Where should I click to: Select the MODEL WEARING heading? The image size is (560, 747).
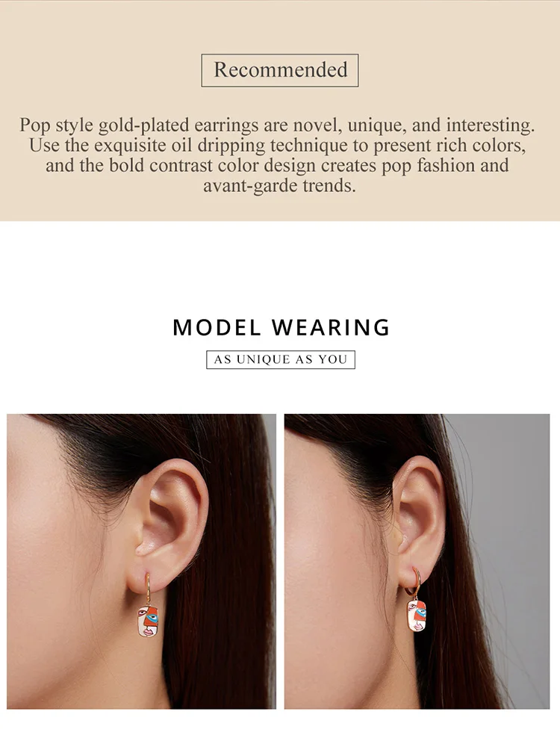(x=281, y=327)
